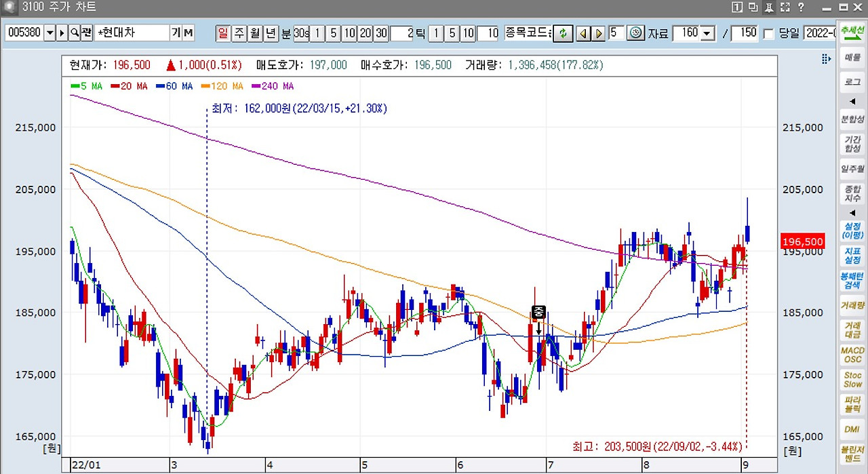Click the date field showing 2022-
Viewport: 868px width, 474px height.
pyautogui.click(x=819, y=33)
